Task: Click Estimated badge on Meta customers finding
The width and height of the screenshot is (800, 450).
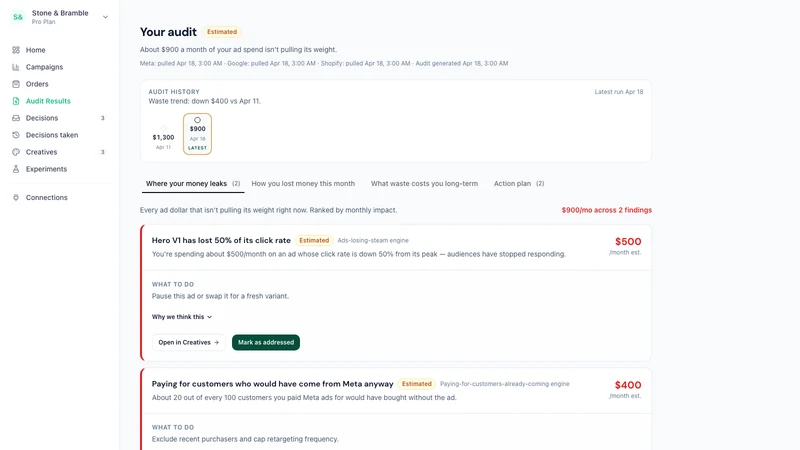Action: point(416,384)
